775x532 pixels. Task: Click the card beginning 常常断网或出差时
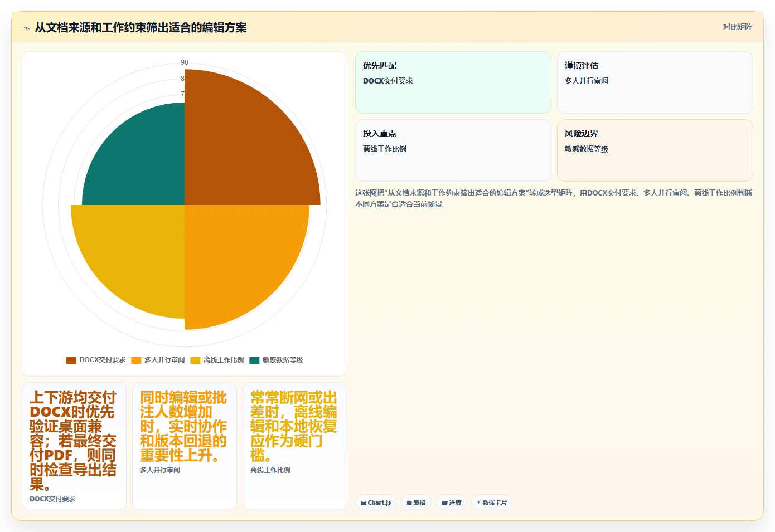295,446
